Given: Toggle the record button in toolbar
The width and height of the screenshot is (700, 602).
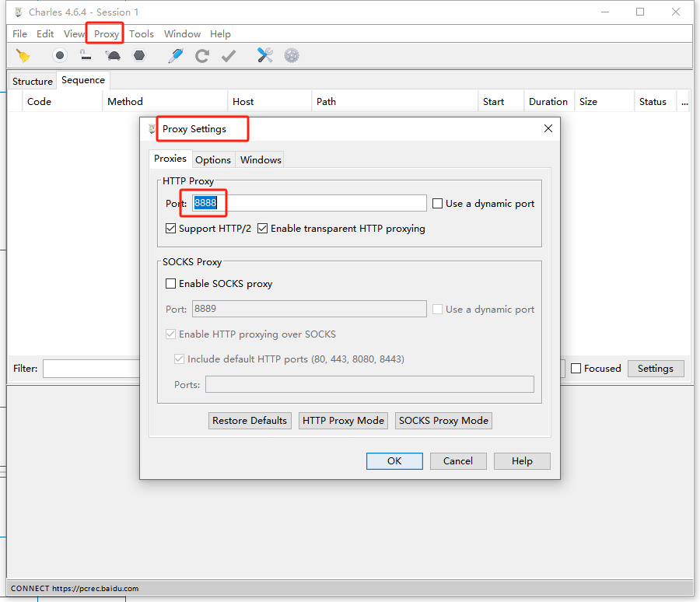Looking at the screenshot, I should tap(59, 55).
